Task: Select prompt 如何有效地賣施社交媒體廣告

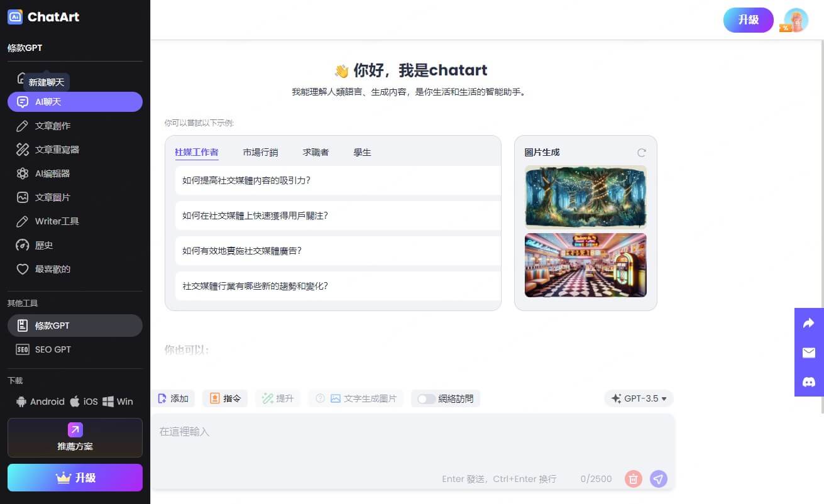Action: click(338, 251)
